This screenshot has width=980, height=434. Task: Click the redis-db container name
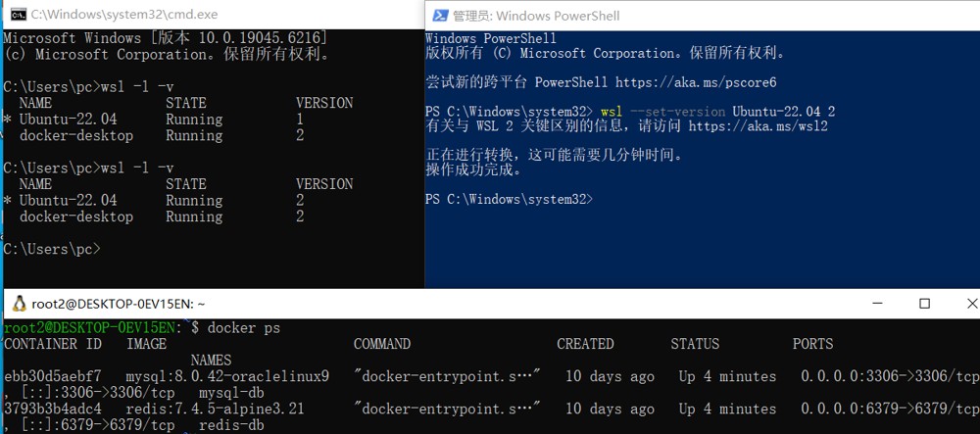pos(231,426)
